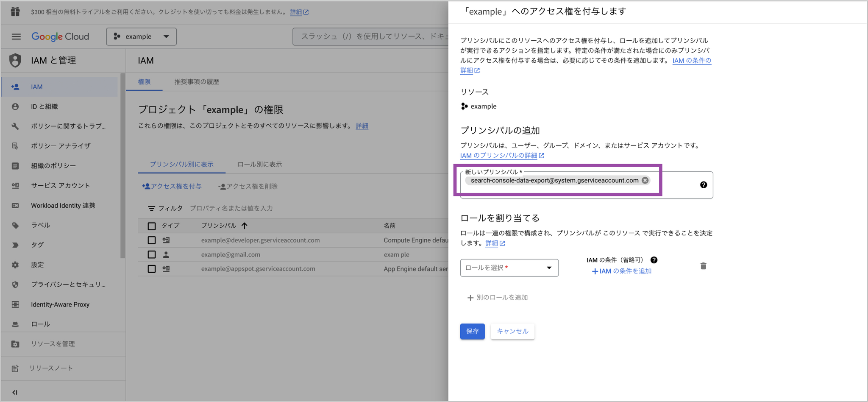The height and width of the screenshot is (402, 868).
Task: Click the Identity-Aware Proxy sidebar icon
Action: point(15,304)
